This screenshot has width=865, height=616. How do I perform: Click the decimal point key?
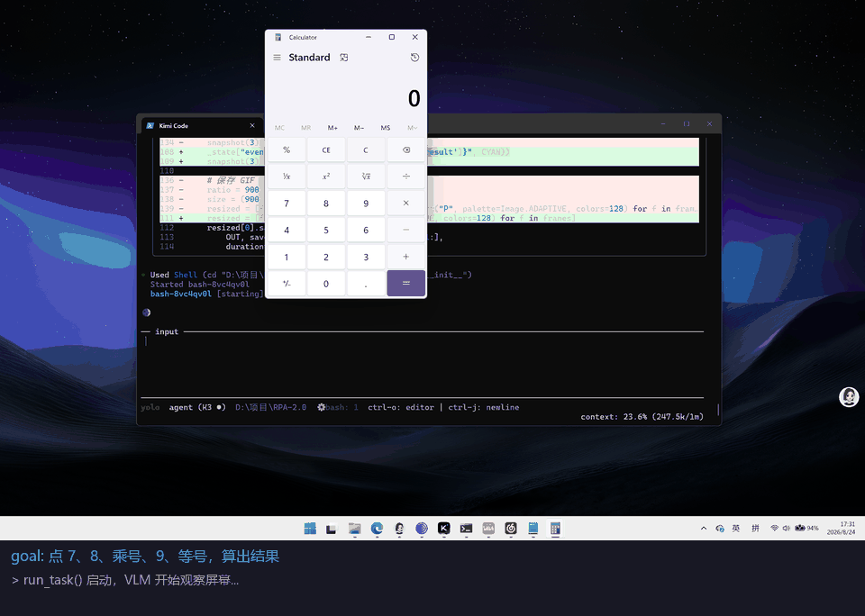(x=366, y=284)
